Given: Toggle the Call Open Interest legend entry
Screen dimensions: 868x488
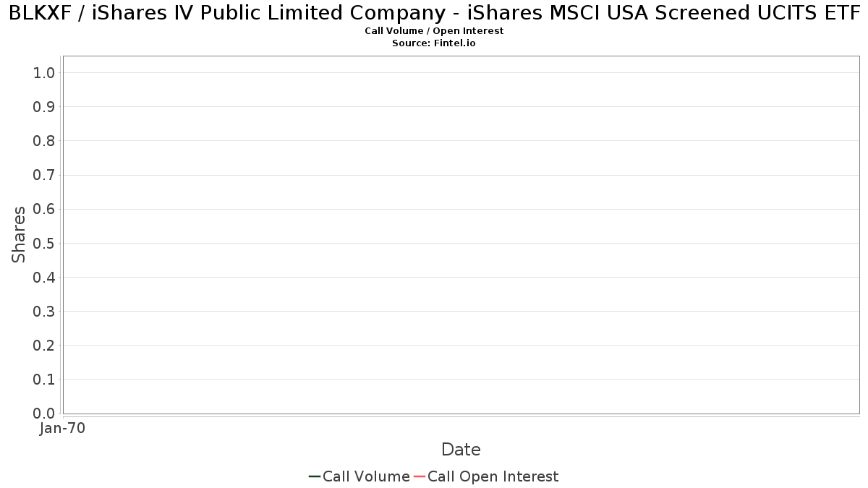Looking at the screenshot, I should click(493, 476).
